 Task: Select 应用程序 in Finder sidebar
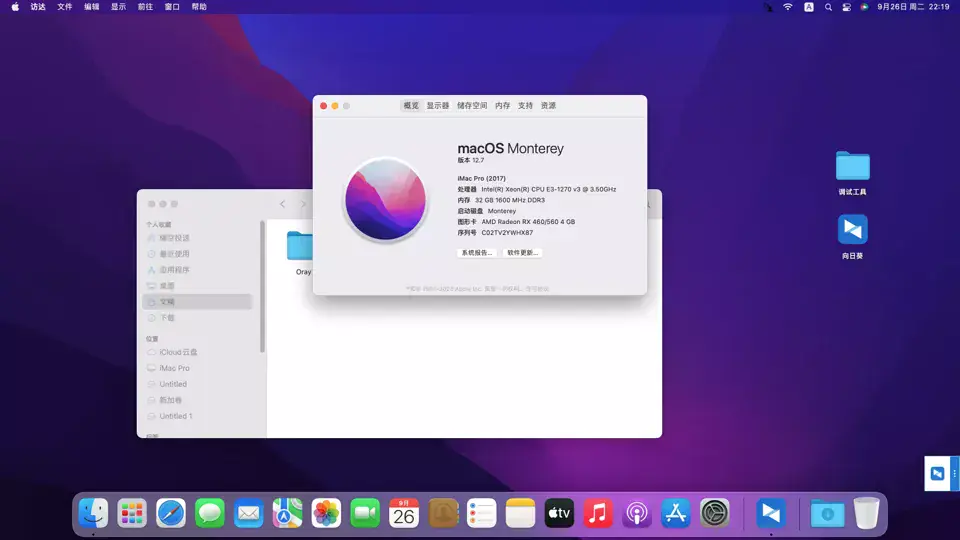click(197, 270)
